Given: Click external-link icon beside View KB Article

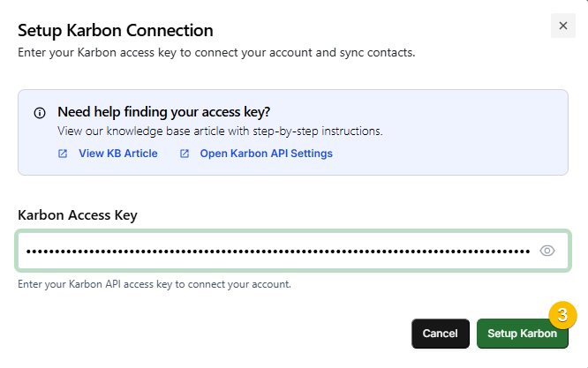Looking at the screenshot, I should pos(63,154).
